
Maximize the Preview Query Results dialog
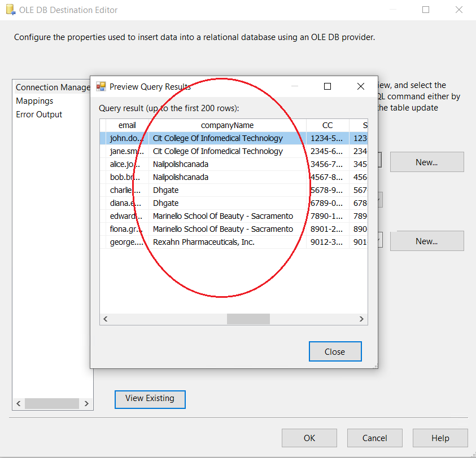[x=327, y=86]
